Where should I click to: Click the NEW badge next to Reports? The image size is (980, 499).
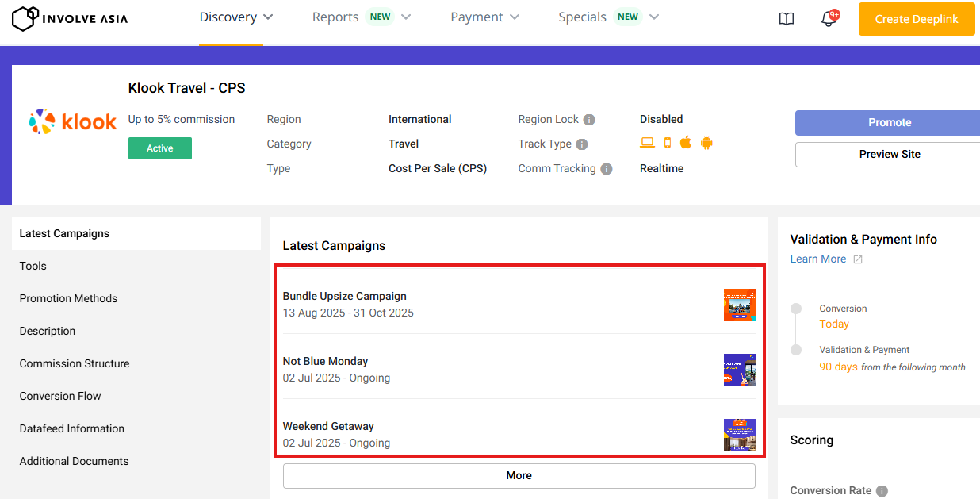381,17
